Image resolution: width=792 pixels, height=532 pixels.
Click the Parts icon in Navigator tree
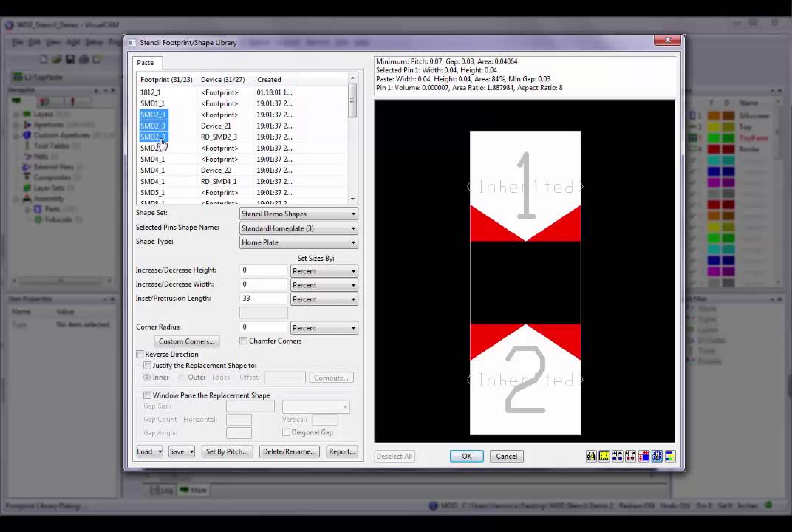[38, 209]
